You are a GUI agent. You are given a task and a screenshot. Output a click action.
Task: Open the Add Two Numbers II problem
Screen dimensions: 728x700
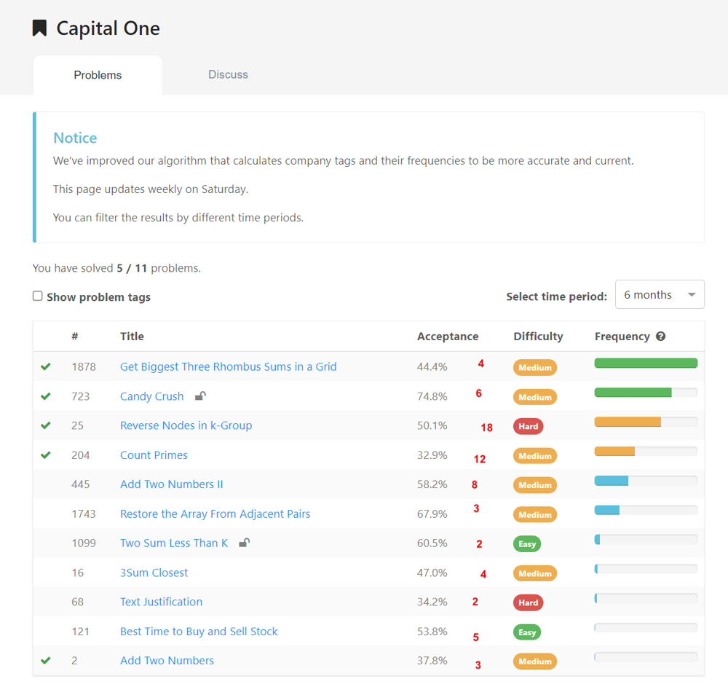171,484
